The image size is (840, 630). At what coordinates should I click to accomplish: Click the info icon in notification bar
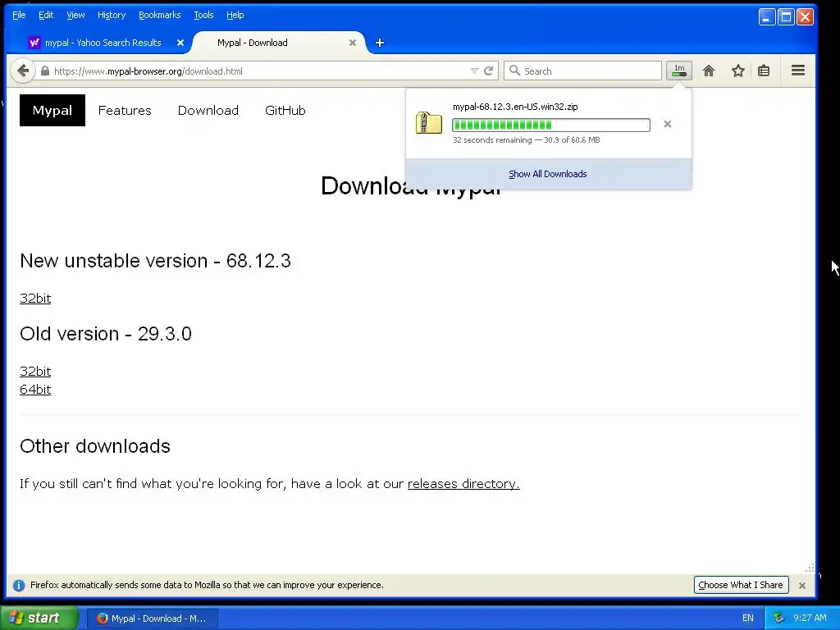(x=19, y=585)
